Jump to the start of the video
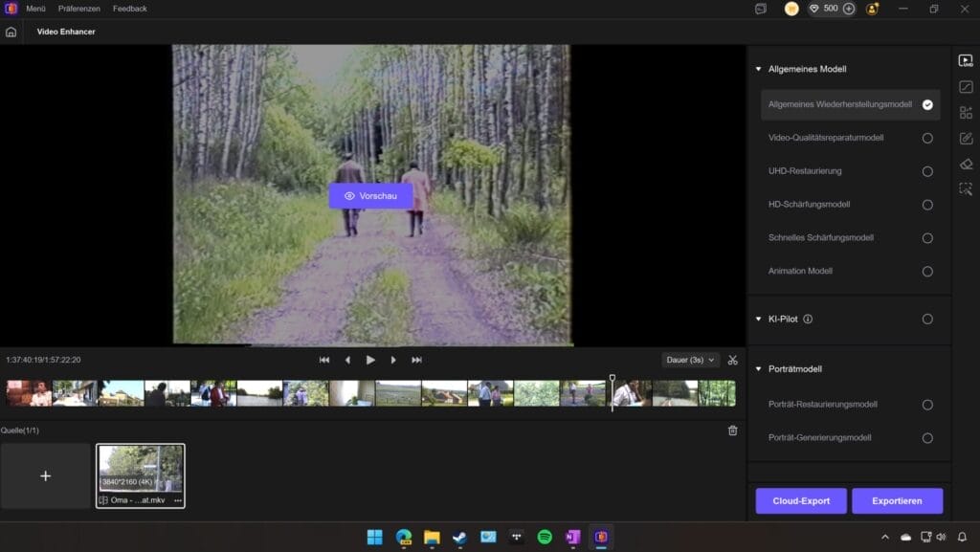Image resolution: width=980 pixels, height=552 pixels. [x=324, y=360]
